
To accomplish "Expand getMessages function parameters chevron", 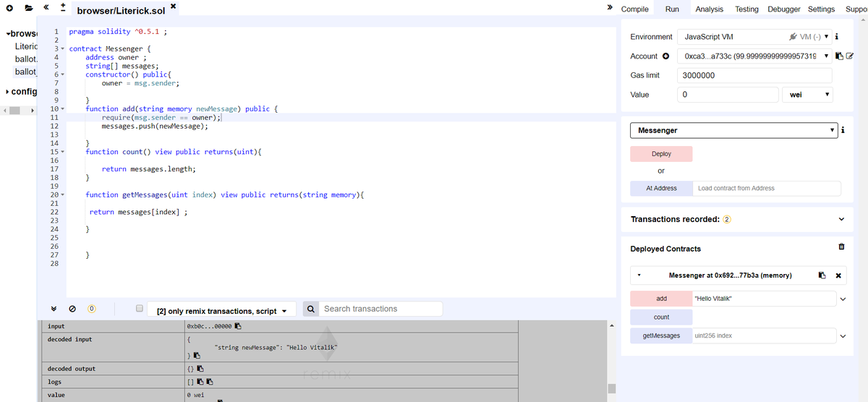I will [x=843, y=335].
